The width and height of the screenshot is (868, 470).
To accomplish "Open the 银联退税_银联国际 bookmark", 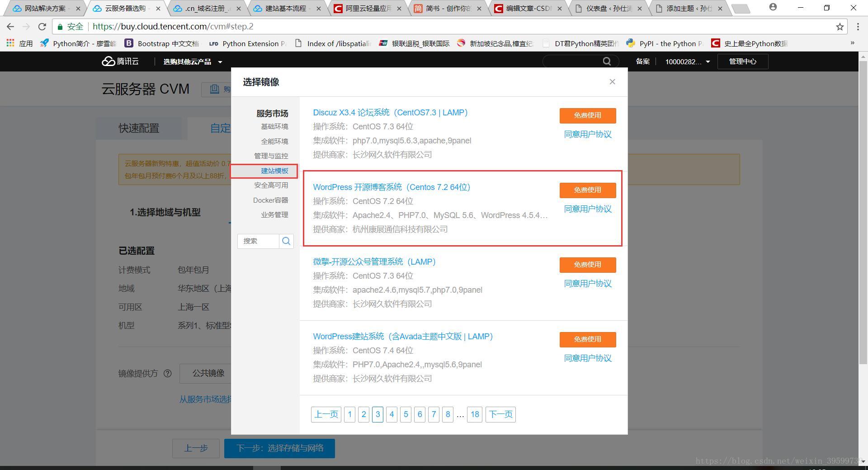I will pyautogui.click(x=414, y=43).
